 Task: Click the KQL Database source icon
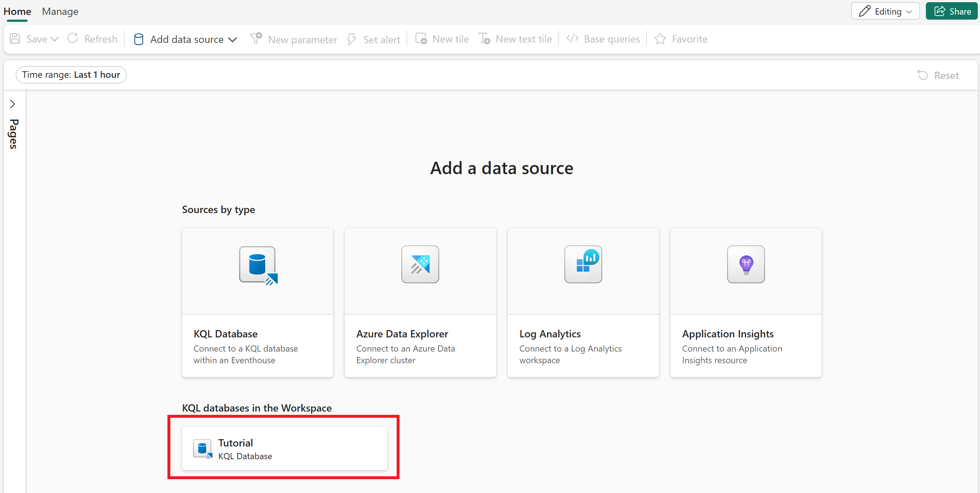pos(258,265)
